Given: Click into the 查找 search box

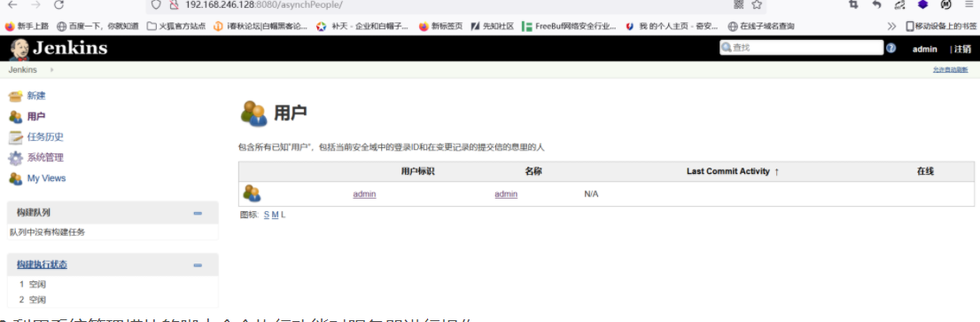Looking at the screenshot, I should (801, 48).
